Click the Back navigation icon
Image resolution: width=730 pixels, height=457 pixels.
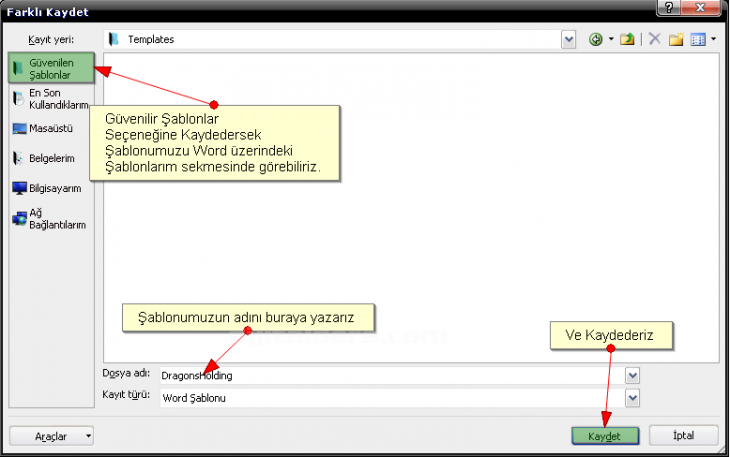tap(595, 40)
